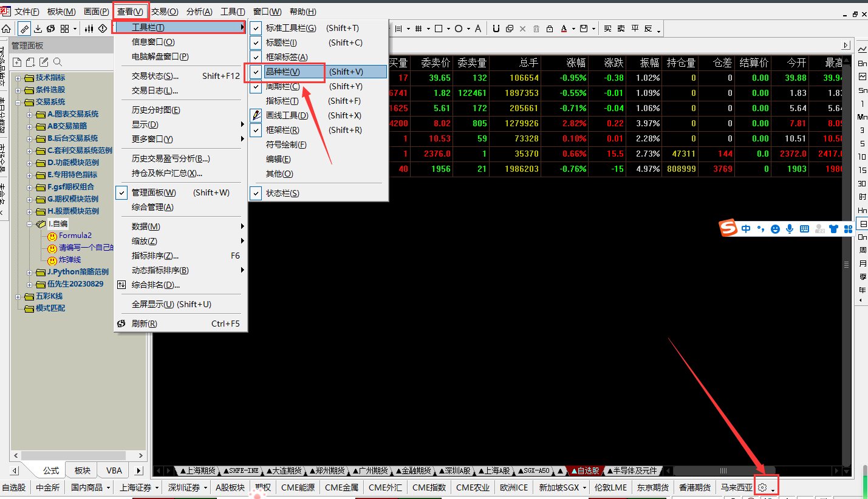Click the Sogou skin shirt icon

point(833,229)
